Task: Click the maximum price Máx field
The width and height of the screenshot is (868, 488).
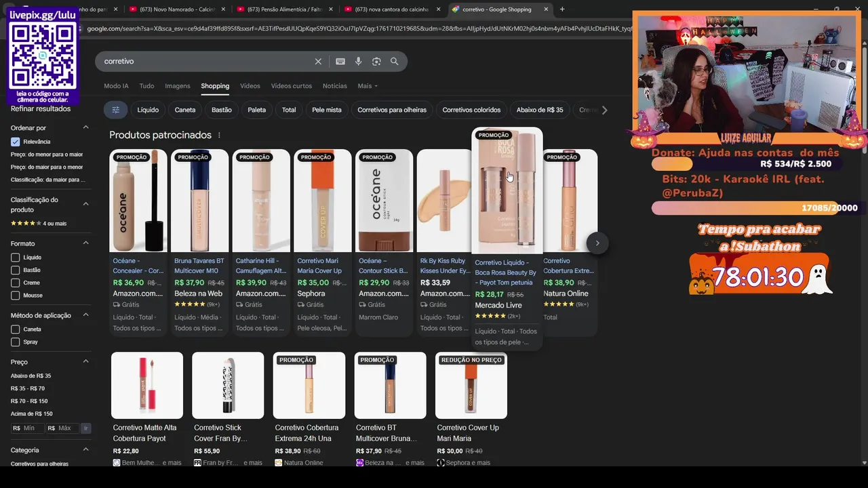Action: 62,428
